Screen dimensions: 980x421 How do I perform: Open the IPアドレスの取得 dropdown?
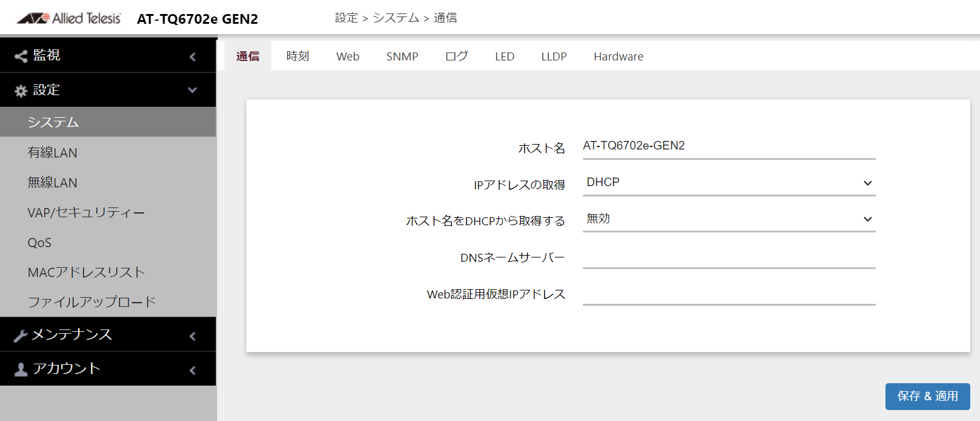[729, 183]
